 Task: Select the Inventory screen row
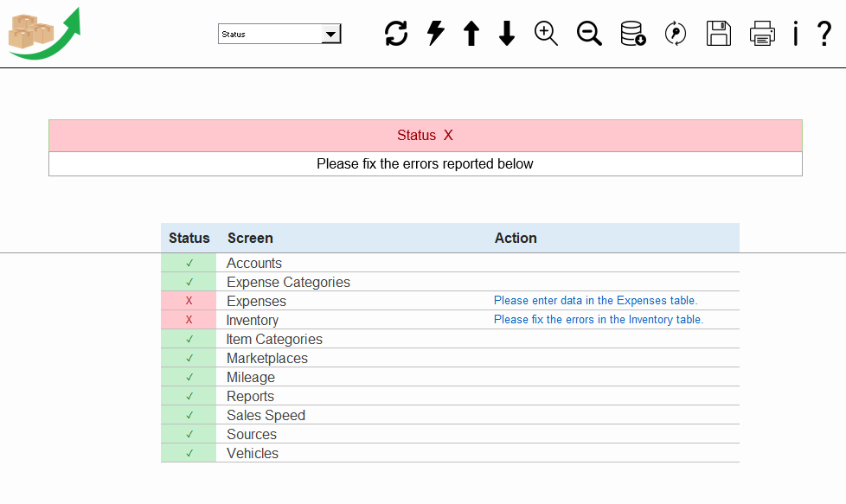point(450,320)
